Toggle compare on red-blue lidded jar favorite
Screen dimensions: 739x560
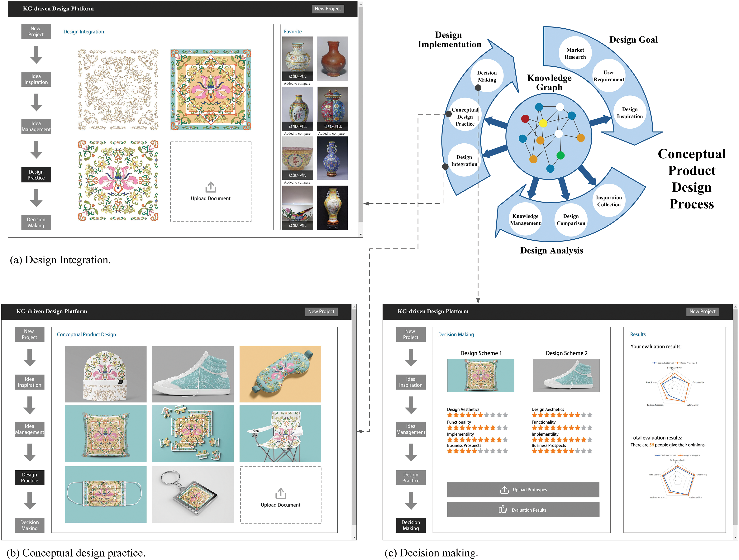[333, 126]
